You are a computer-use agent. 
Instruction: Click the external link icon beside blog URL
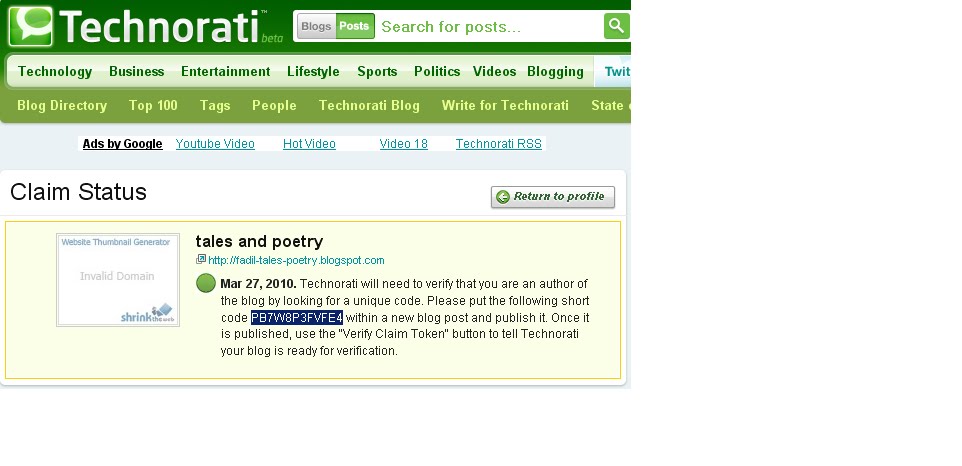(201, 259)
